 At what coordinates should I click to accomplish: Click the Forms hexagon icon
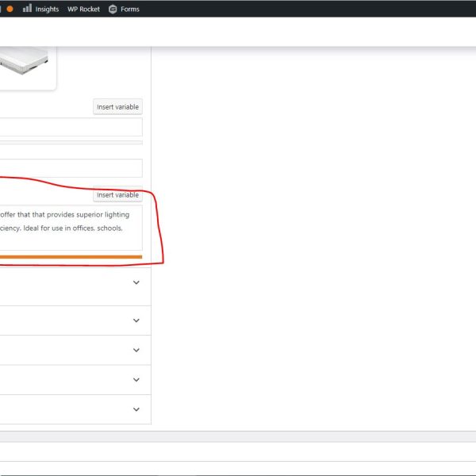(x=113, y=9)
